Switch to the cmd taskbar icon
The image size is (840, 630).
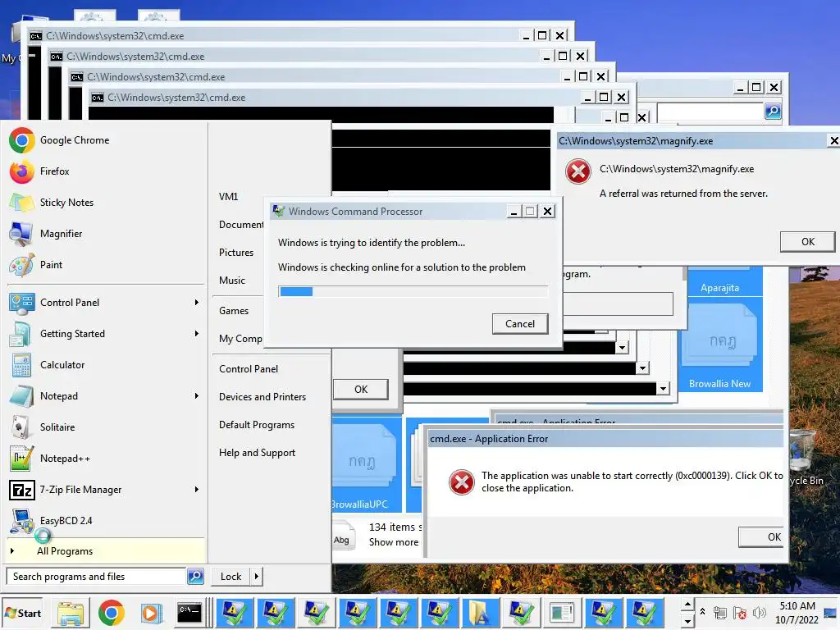click(189, 613)
